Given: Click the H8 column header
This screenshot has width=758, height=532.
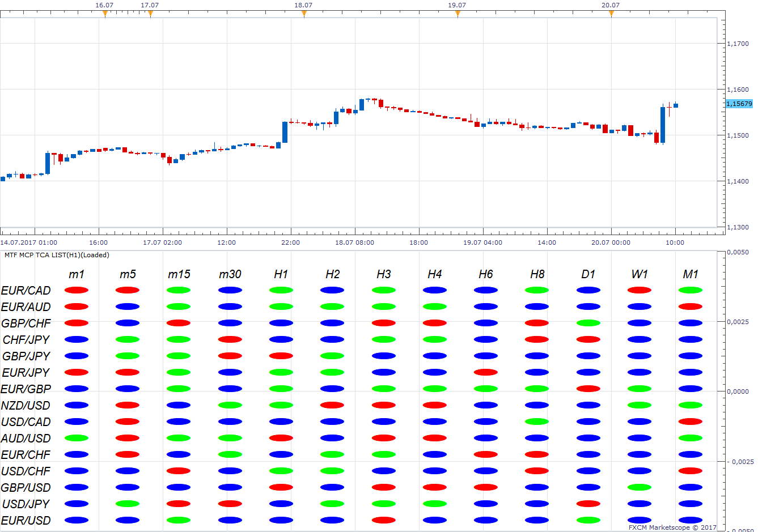Looking at the screenshot, I should coord(537,274).
